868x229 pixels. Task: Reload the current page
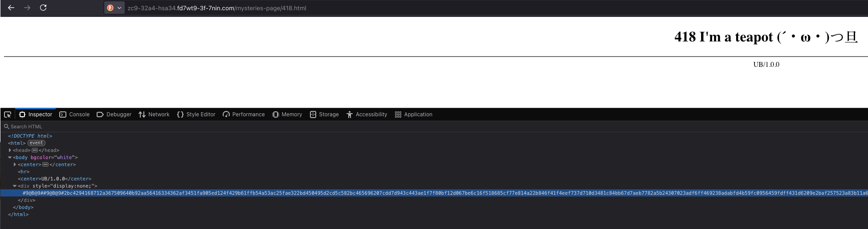(43, 8)
